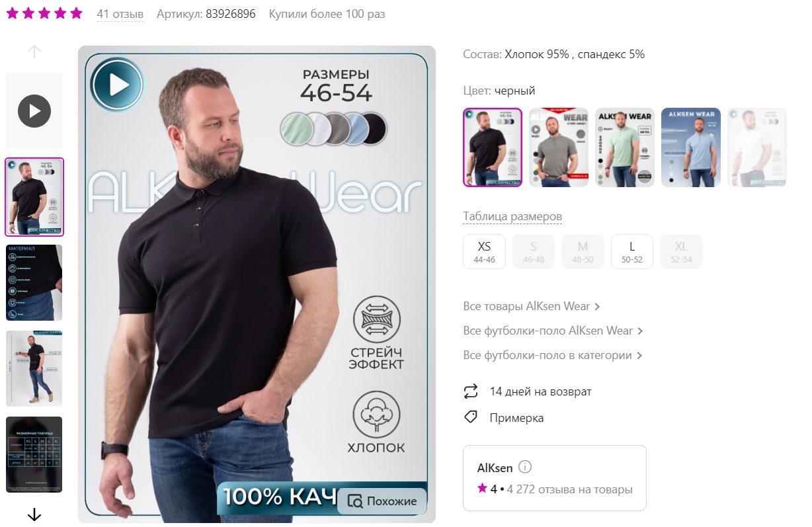Select size L 50-52

point(632,252)
